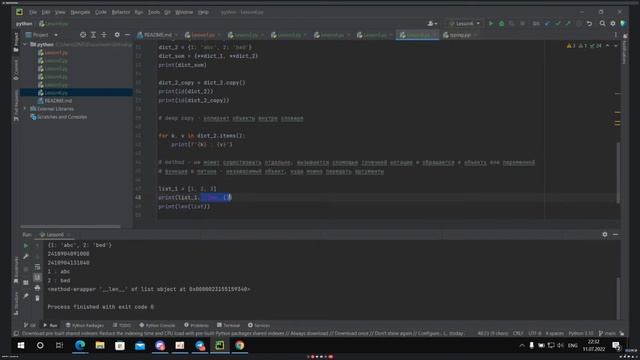Open line separator CRLF selector
This screenshot has width=640, height=360.
coord(518,333)
